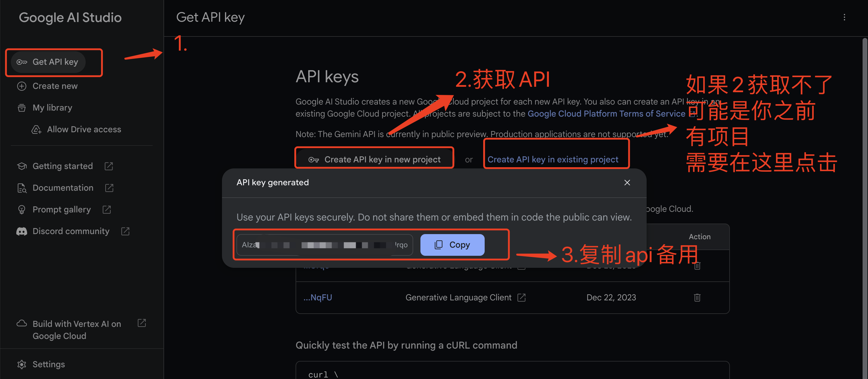Select Create new in the sidebar

tap(55, 86)
